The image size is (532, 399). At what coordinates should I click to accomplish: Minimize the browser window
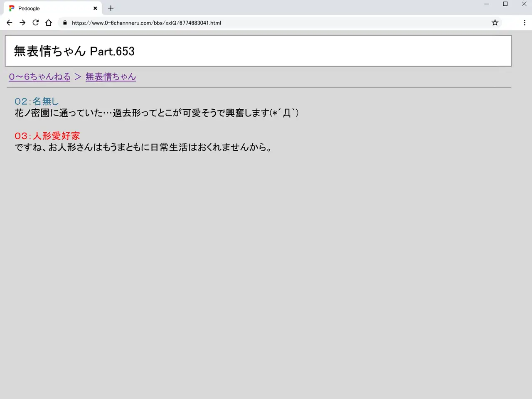[x=486, y=4]
